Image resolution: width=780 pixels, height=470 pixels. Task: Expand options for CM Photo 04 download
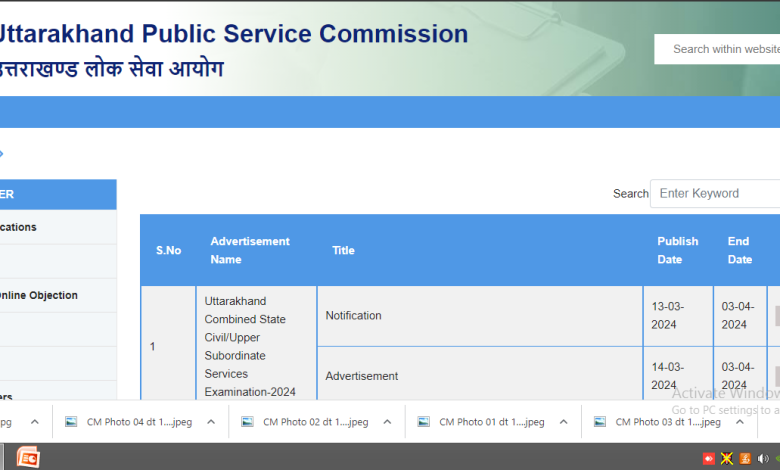pos(211,422)
